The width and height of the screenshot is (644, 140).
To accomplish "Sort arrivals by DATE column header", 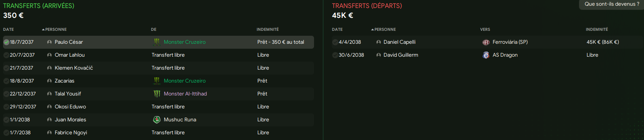I will pos(8,29).
